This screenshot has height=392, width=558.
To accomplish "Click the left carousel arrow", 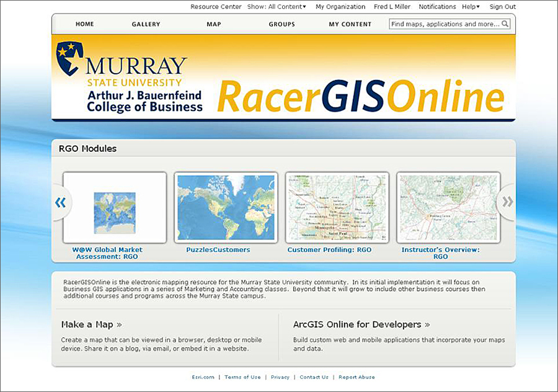I will 60,202.
